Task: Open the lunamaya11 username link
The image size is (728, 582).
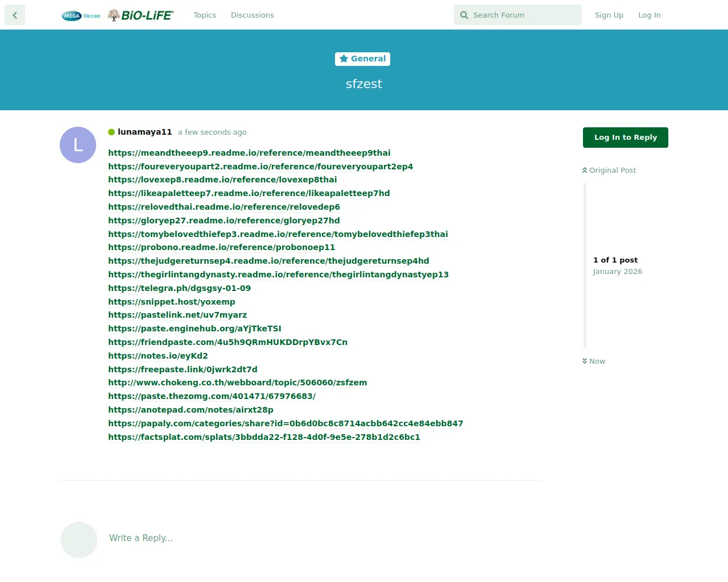Action: click(144, 132)
